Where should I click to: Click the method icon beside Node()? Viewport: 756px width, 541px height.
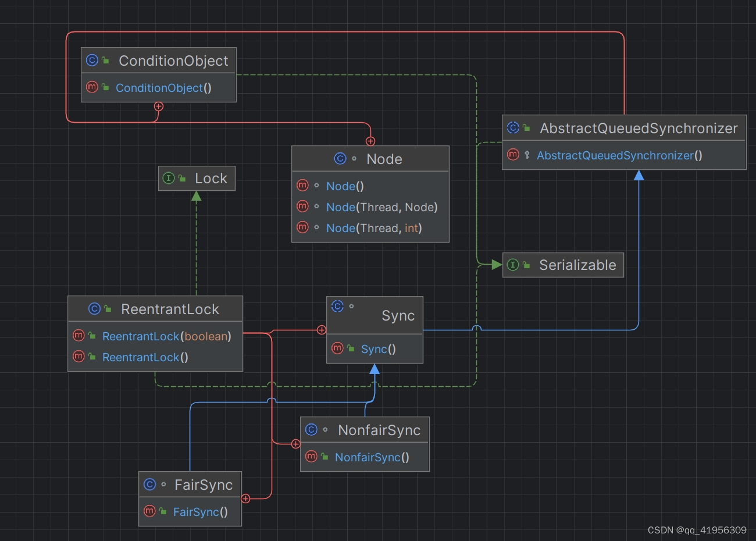(x=302, y=186)
